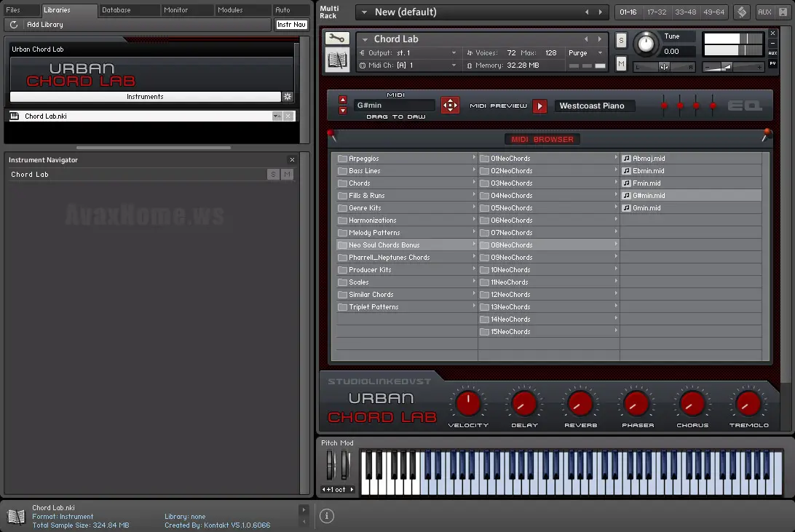Open the dropdown arrow on the Chord Lab.nki row
Screen dimensions: 795x532
pyautogui.click(x=277, y=116)
